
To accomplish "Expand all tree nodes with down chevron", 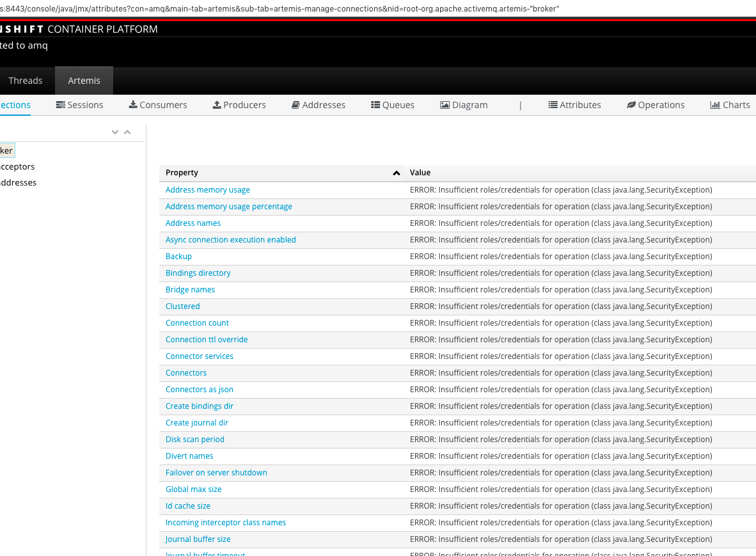I will [114, 132].
